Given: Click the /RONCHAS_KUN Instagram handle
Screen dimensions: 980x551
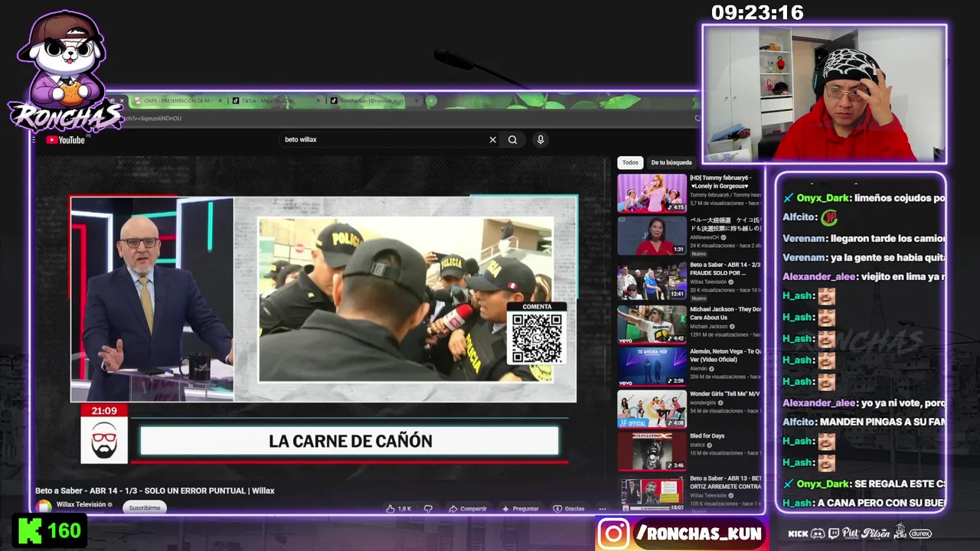Looking at the screenshot, I should [699, 533].
